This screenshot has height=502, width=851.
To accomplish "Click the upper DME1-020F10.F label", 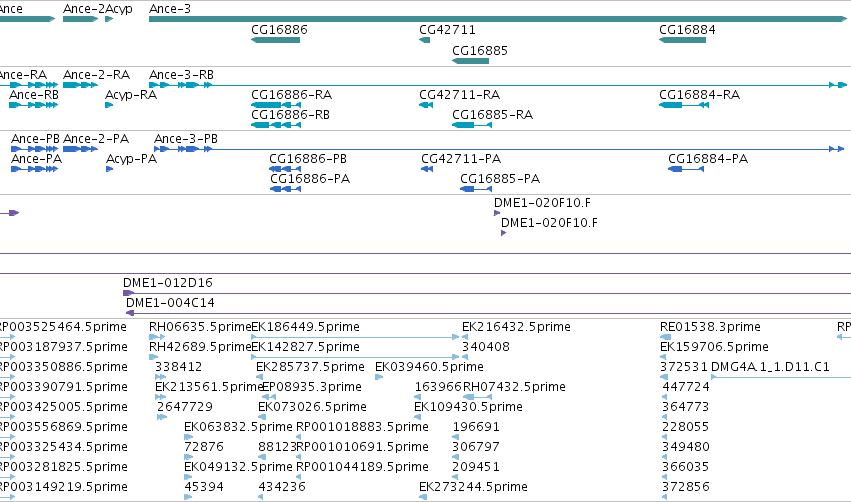I will point(542,203).
